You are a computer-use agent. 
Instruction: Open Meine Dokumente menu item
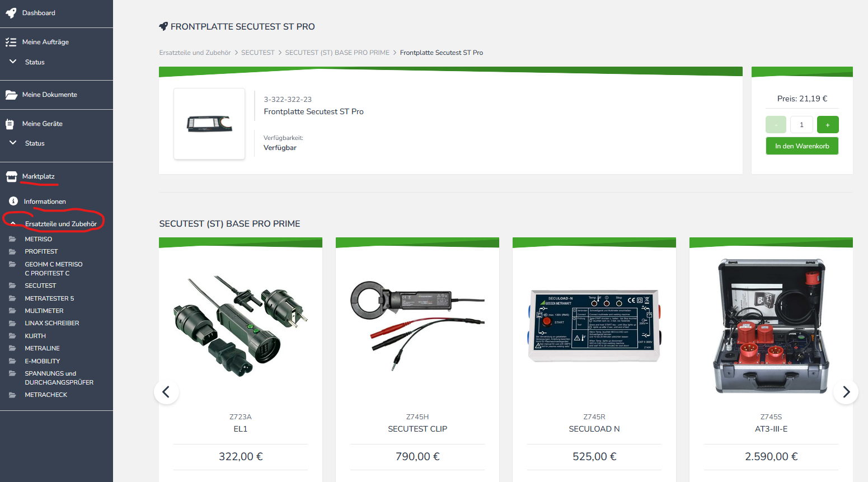tap(50, 95)
